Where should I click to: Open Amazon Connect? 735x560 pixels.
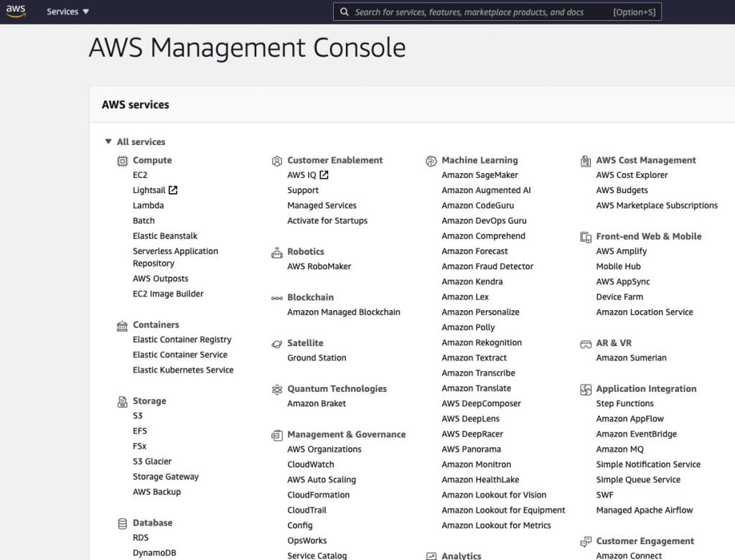[629, 555]
